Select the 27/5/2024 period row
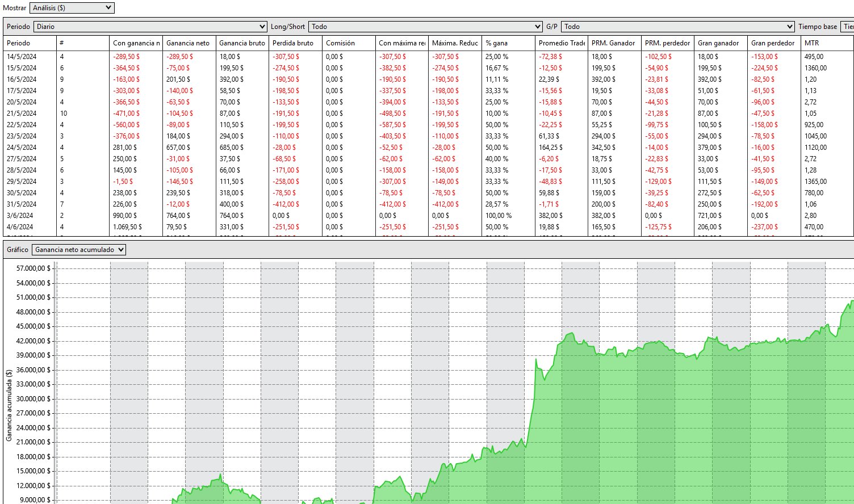Viewport: 854px width, 504px height. (428, 159)
